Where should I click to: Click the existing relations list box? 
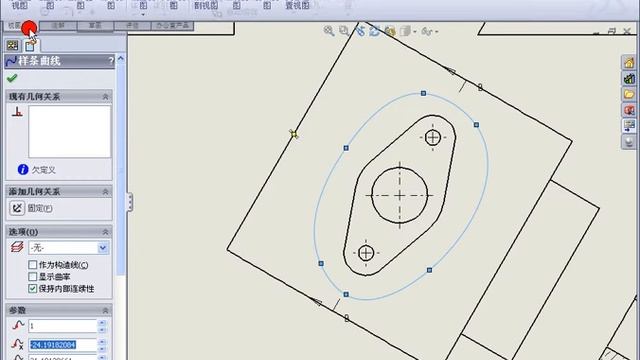(69, 131)
